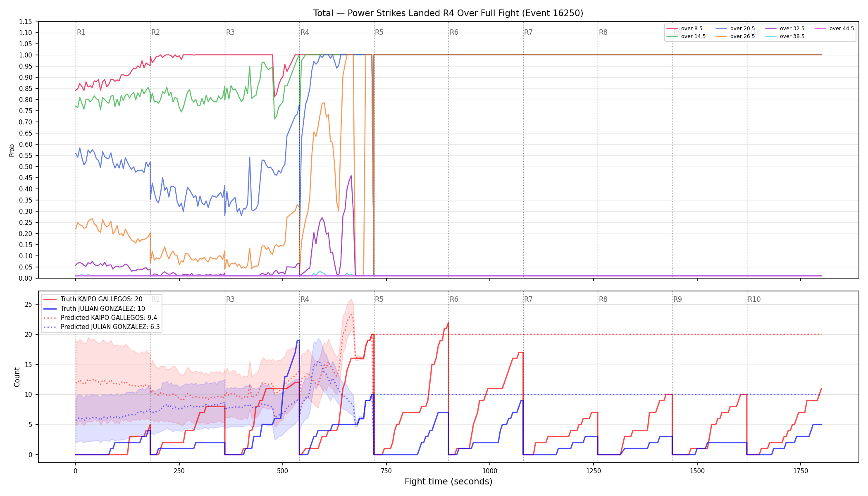Click the 'Fight time (seconds)' axis label
The image size is (868, 496).
pyautogui.click(x=448, y=482)
